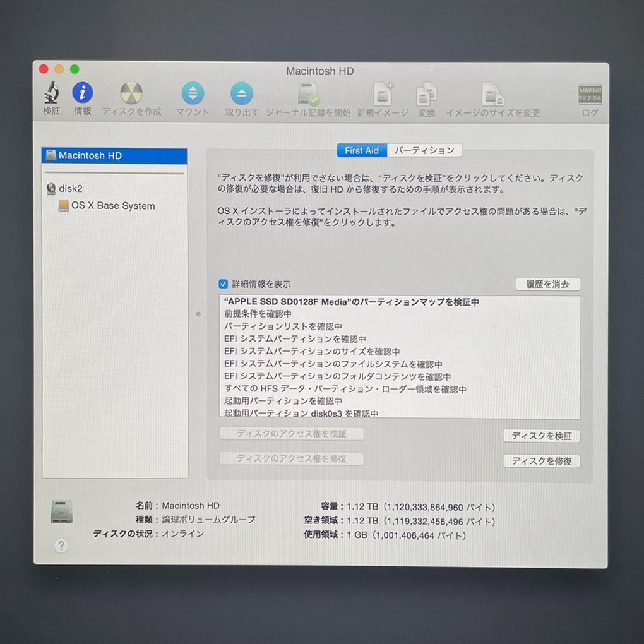Click the log line EFI システムパーティションのサイズを確認中
Screen dimensions: 644x644
[x=312, y=351]
